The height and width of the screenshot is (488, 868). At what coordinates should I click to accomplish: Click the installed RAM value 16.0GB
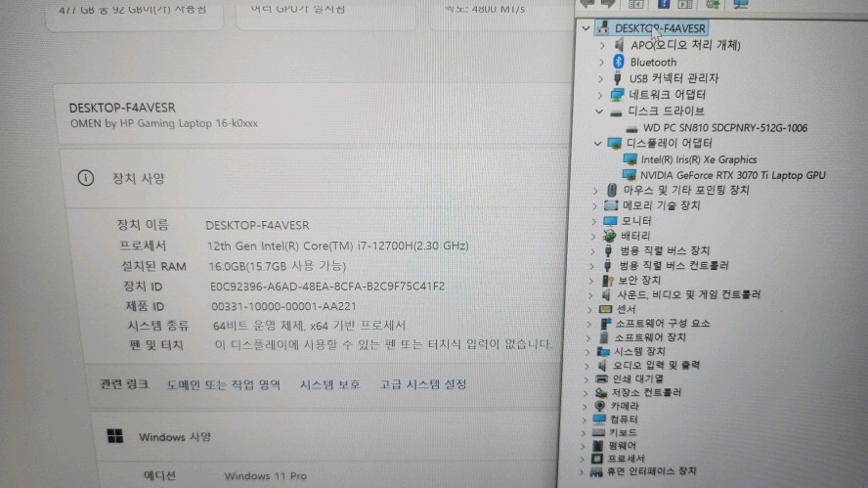tap(278, 266)
